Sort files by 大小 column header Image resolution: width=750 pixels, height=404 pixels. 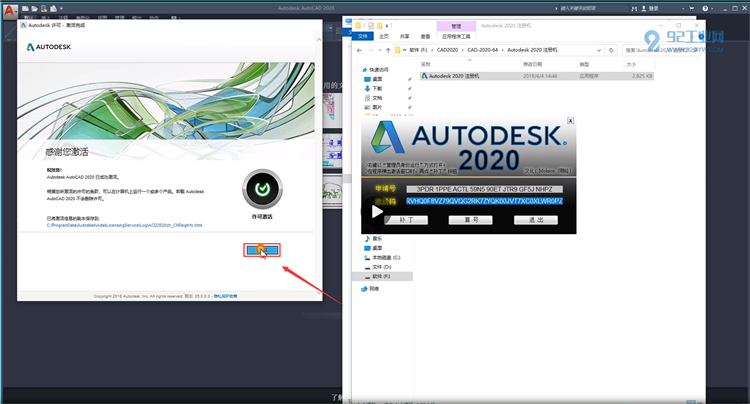(631, 64)
